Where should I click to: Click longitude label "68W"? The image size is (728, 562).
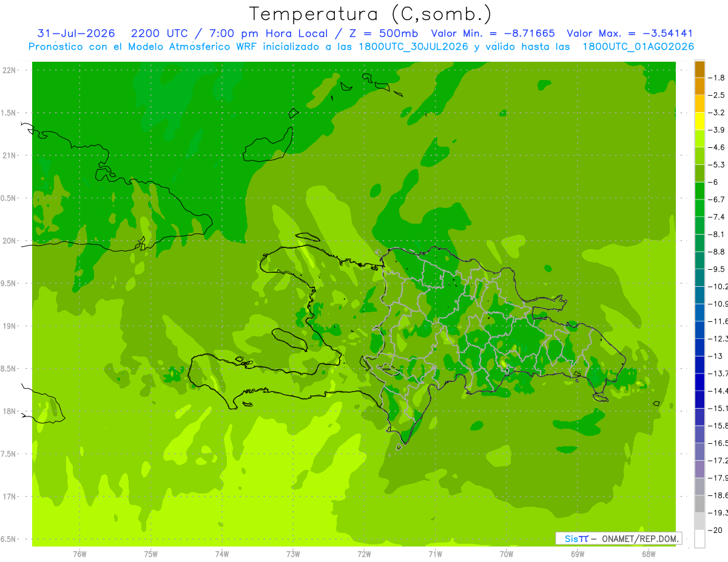tap(648, 554)
